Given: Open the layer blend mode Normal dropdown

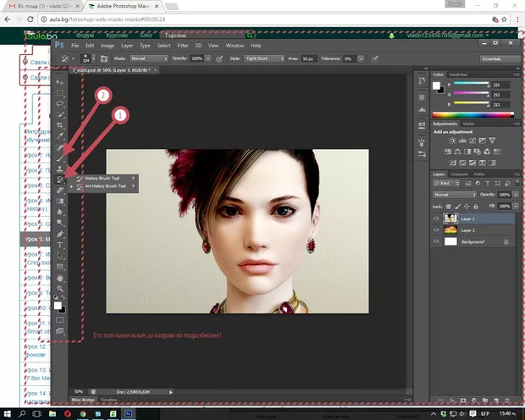Looking at the screenshot, I should 456,194.
